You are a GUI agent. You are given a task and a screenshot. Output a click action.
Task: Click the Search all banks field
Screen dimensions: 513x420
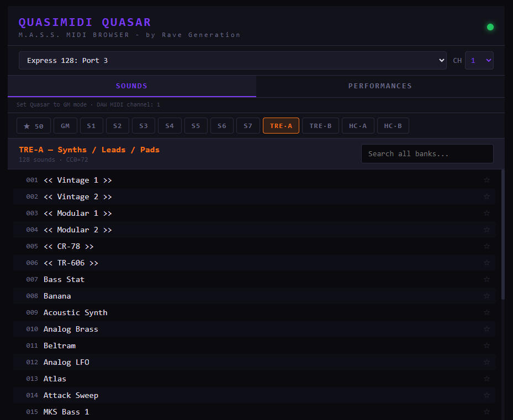pos(427,154)
